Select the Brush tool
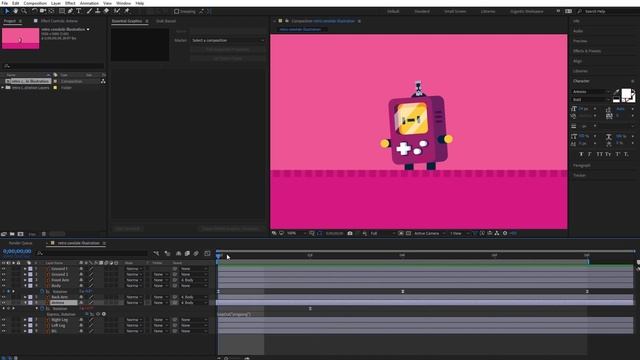 tap(89, 11)
